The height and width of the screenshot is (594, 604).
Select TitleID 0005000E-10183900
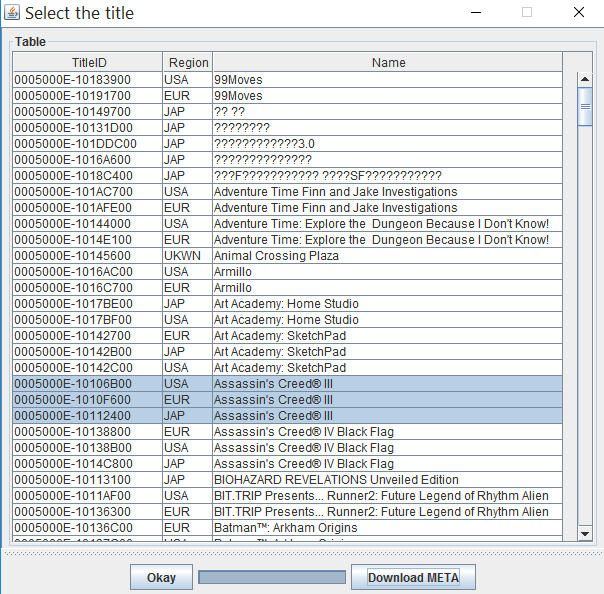point(88,80)
